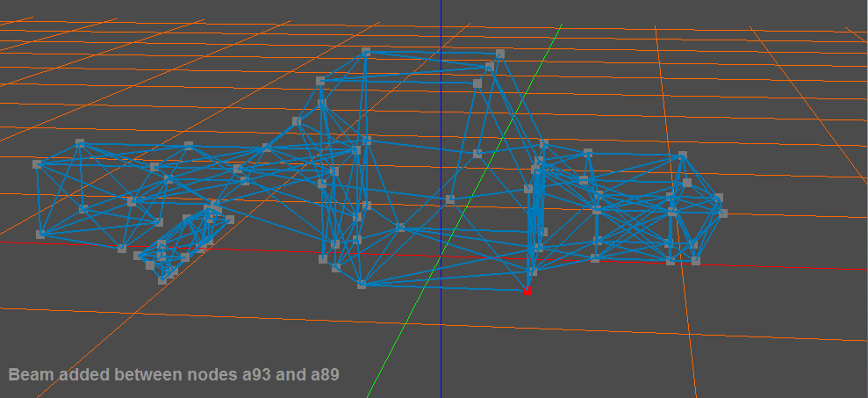The width and height of the screenshot is (868, 398).
Task: Select the red highlighted node
Action: 527,291
